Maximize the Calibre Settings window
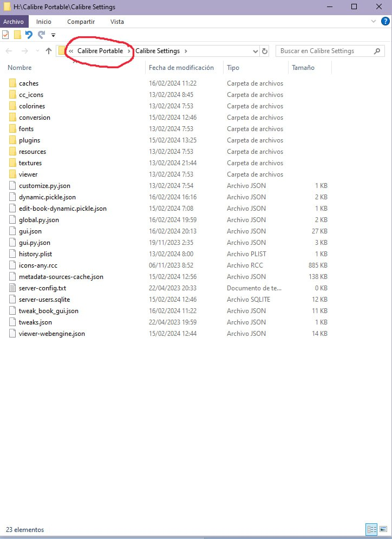The width and height of the screenshot is (392, 539). (x=354, y=7)
